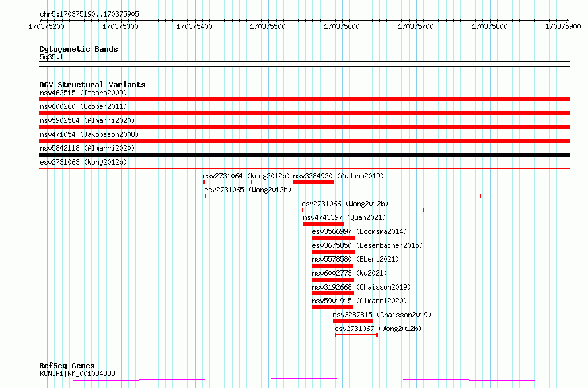Click the red bar under nsv4743397

coord(324,224)
